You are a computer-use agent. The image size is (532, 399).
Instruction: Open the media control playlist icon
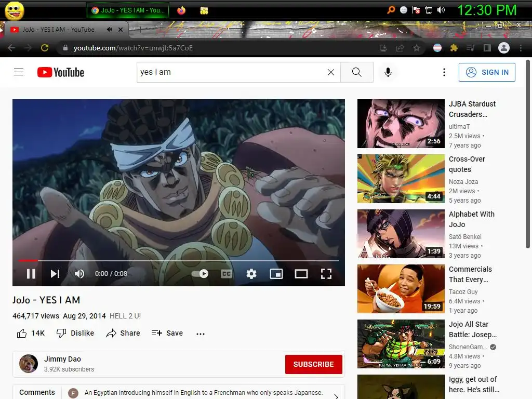coord(470,48)
